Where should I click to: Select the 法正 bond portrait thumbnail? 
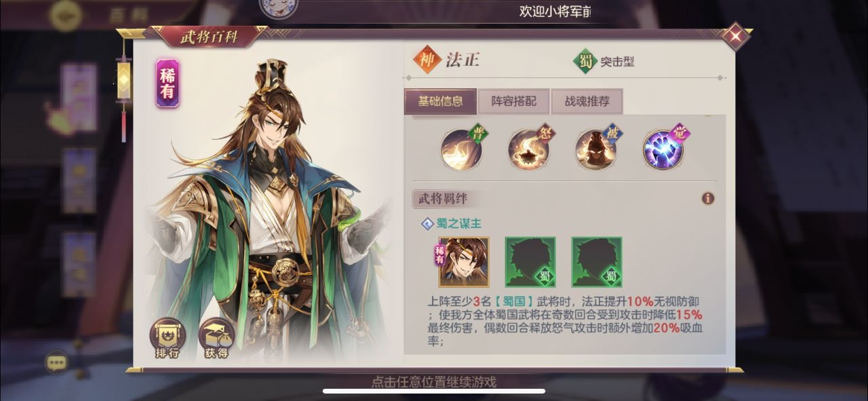click(463, 261)
